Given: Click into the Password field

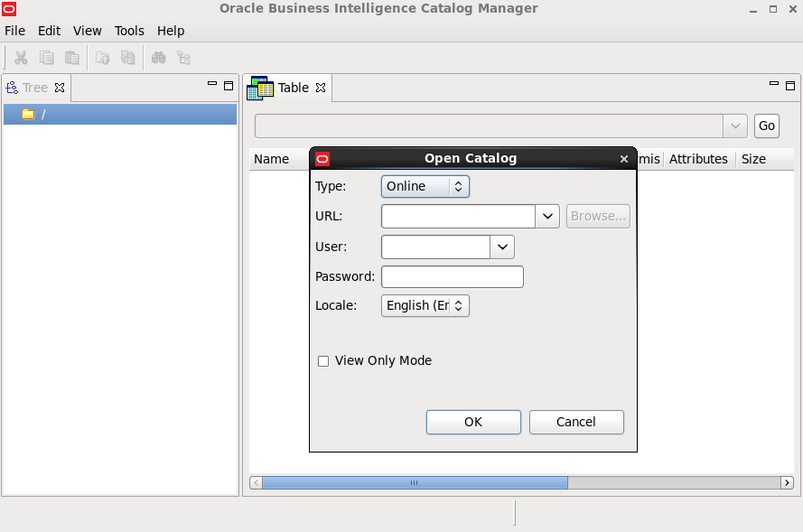Looking at the screenshot, I should point(453,276).
